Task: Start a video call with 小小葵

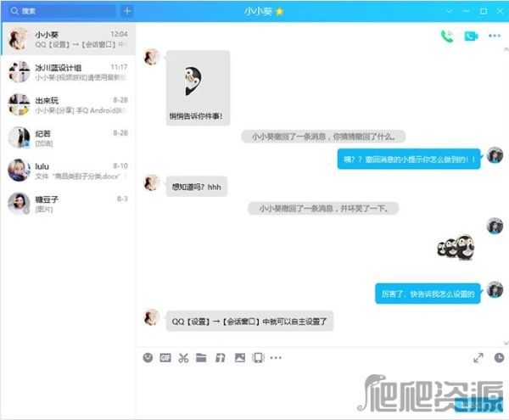Action: click(x=471, y=36)
